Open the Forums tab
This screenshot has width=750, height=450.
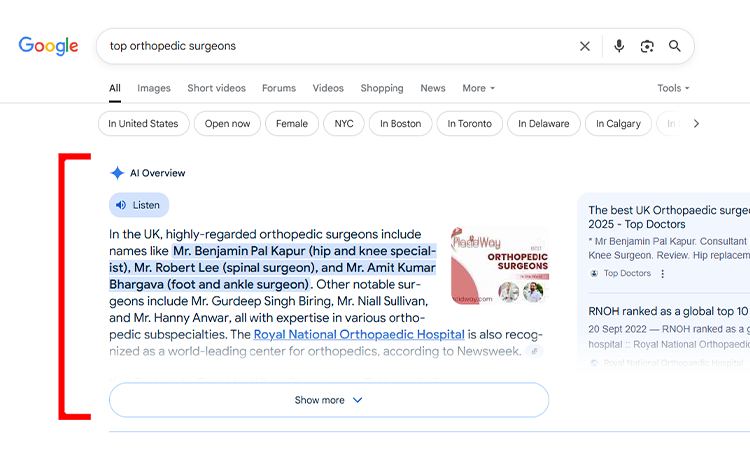pos(279,88)
